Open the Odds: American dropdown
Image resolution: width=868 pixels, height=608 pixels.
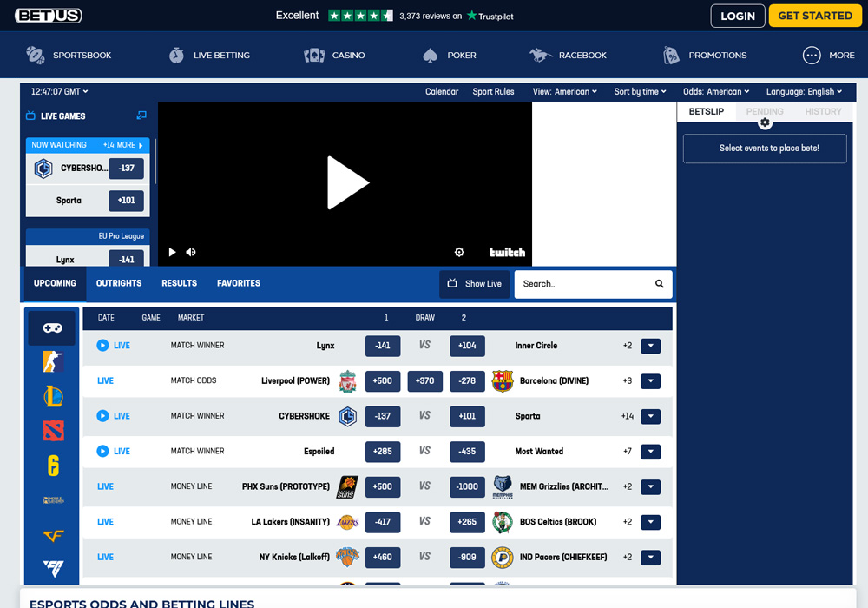tap(717, 91)
